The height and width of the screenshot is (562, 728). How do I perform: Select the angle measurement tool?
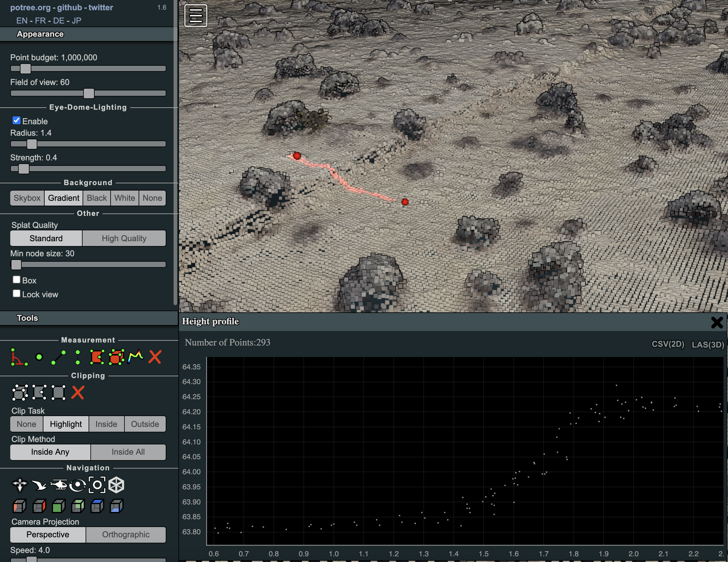[x=19, y=357]
